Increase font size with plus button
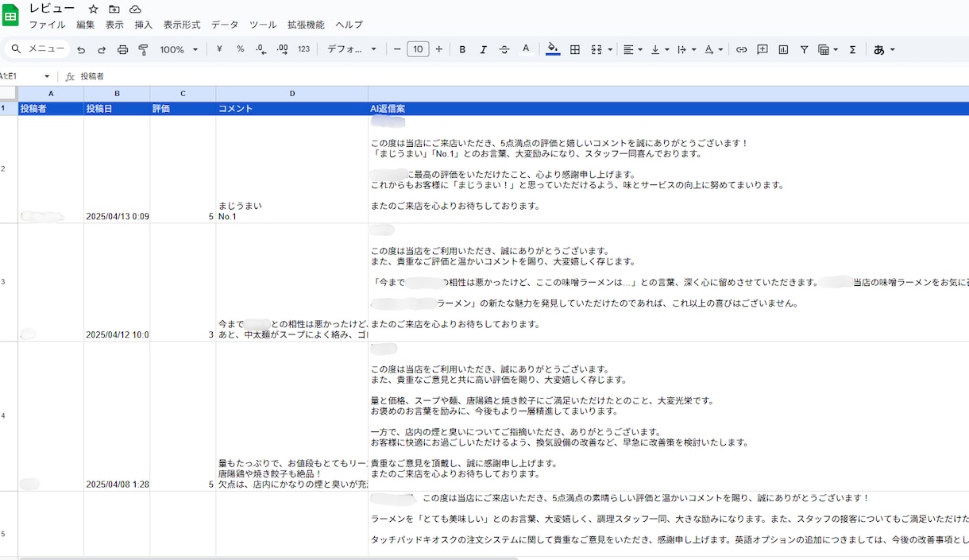 (439, 49)
